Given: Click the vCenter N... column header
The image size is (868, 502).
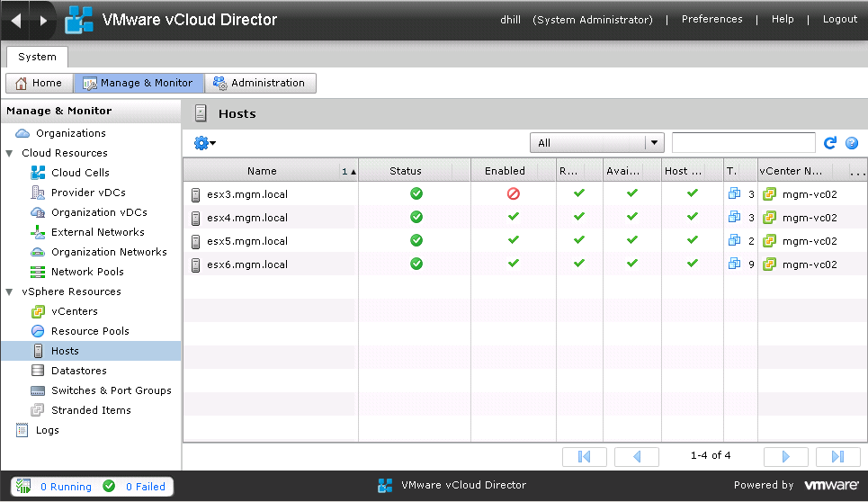Looking at the screenshot, I should coord(802,171).
